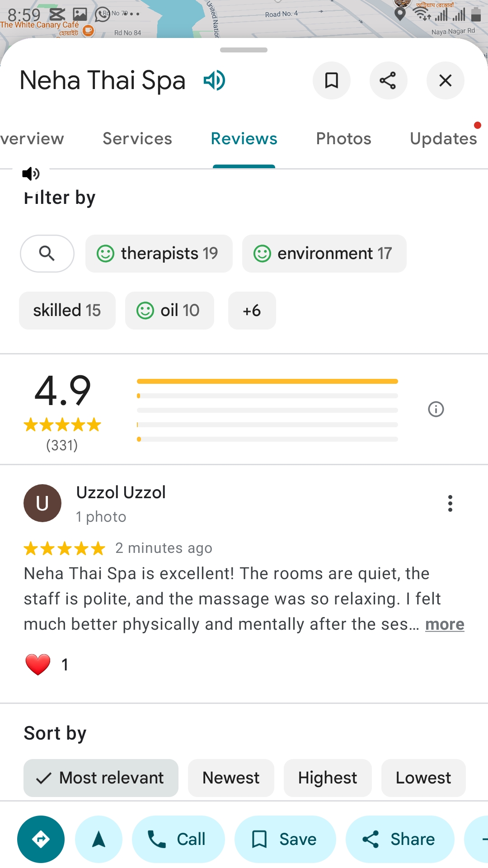Switch to the Services tab
Screen dimensions: 488x868
(x=137, y=139)
